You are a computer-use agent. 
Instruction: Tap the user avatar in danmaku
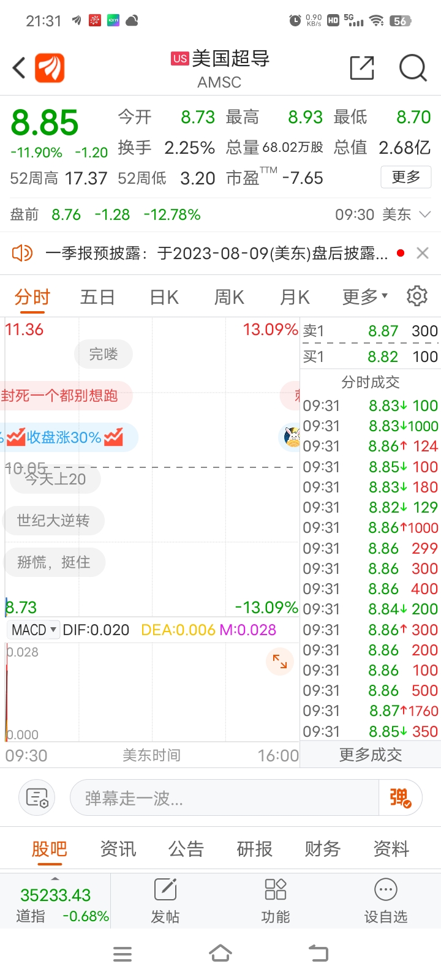292,437
